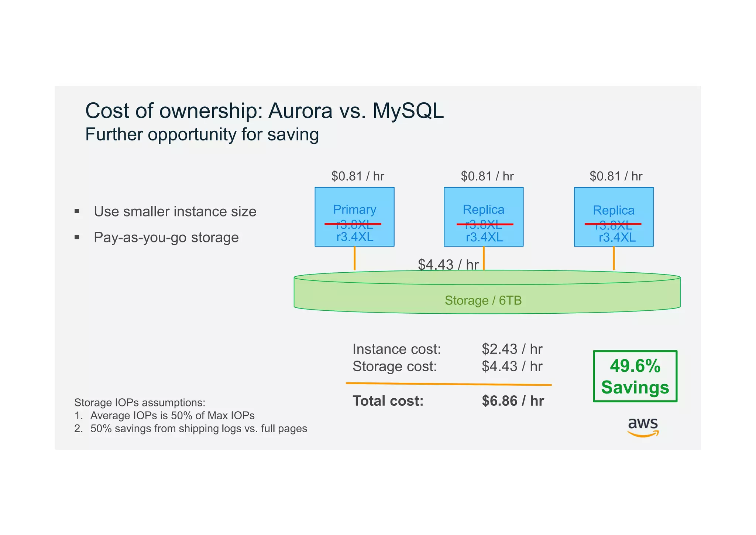
Task: Select the rightmost Replica instance box
Action: (x=613, y=217)
